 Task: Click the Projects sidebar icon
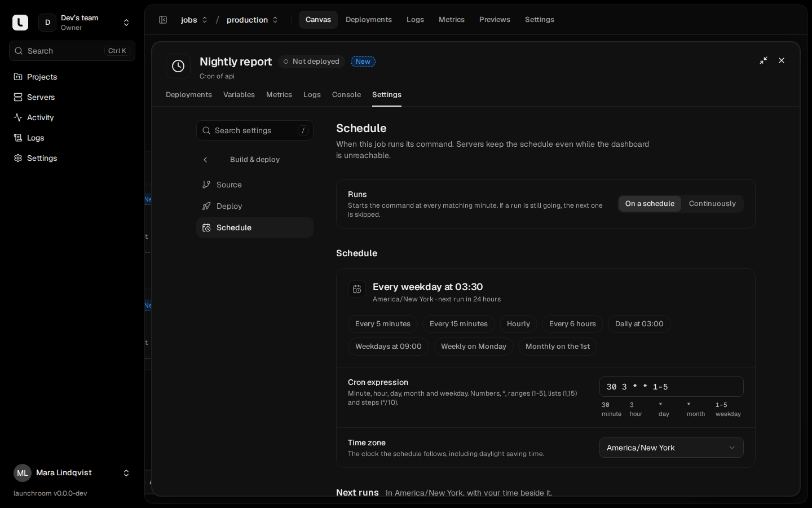pyautogui.click(x=18, y=77)
